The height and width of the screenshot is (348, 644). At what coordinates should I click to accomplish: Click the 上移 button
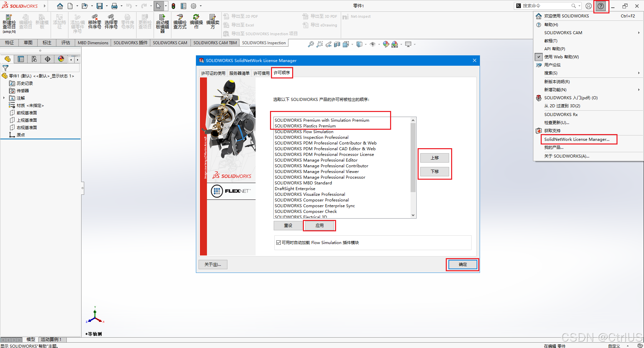click(x=435, y=158)
